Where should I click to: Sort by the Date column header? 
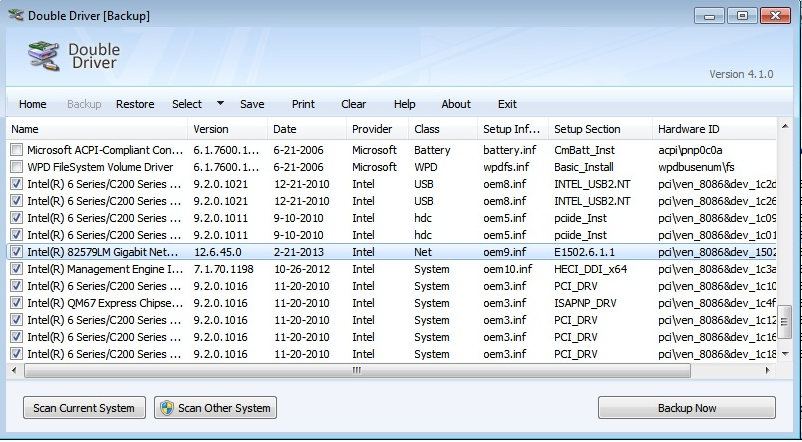point(307,129)
